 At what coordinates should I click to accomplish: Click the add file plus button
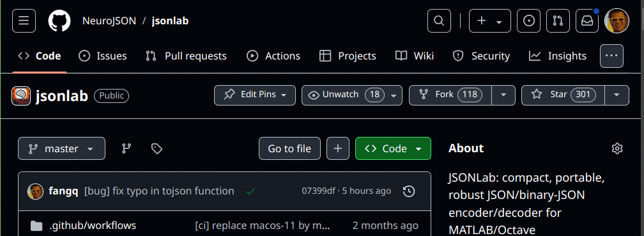click(338, 148)
